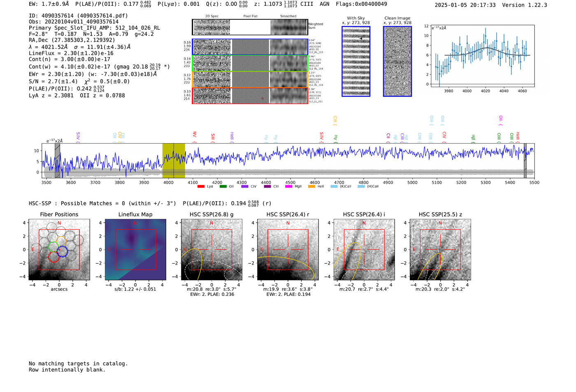Image resolution: width=576 pixels, height=392 pixels.
Task: Click the orange CIV line marker
Action: 120,137
